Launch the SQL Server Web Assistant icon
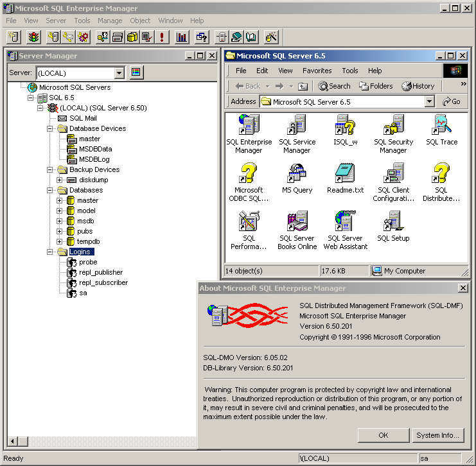The height and width of the screenshot is (466, 476). (x=345, y=221)
